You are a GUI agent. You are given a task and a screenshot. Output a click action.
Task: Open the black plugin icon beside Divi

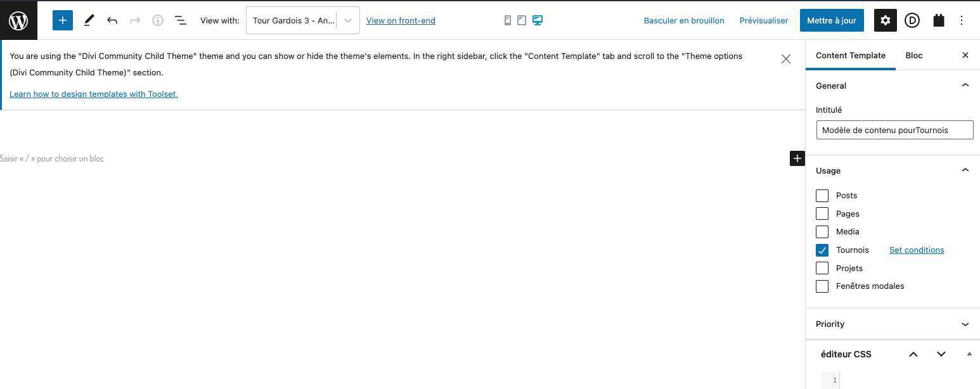939,20
